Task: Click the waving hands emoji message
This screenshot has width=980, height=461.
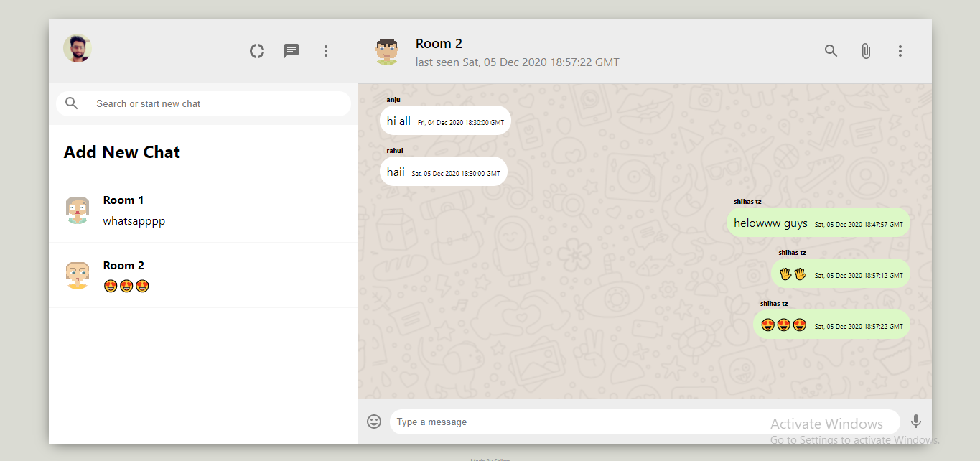Action: coord(841,274)
